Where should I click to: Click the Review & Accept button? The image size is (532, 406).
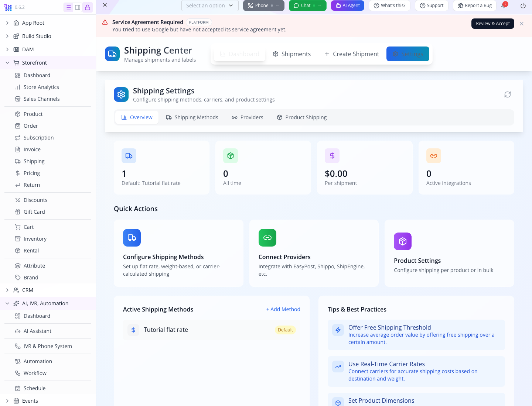pos(493,24)
